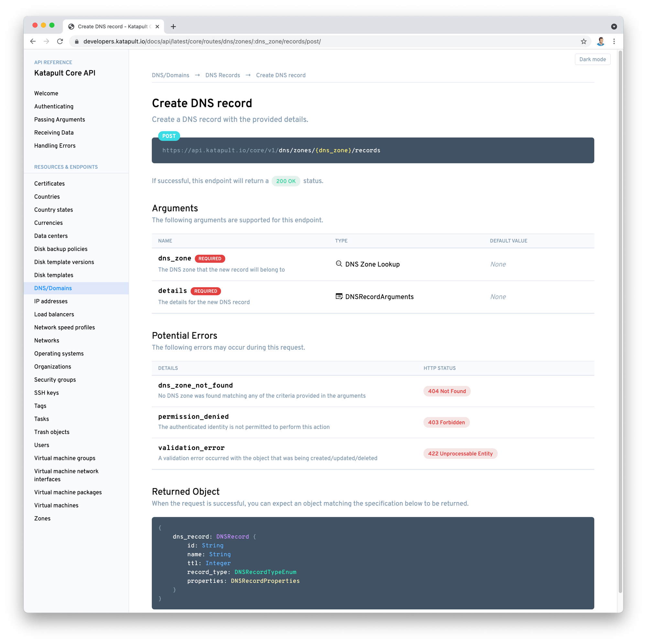647x644 pixels.
Task: Open the Chrome profile avatar
Action: 600,41
